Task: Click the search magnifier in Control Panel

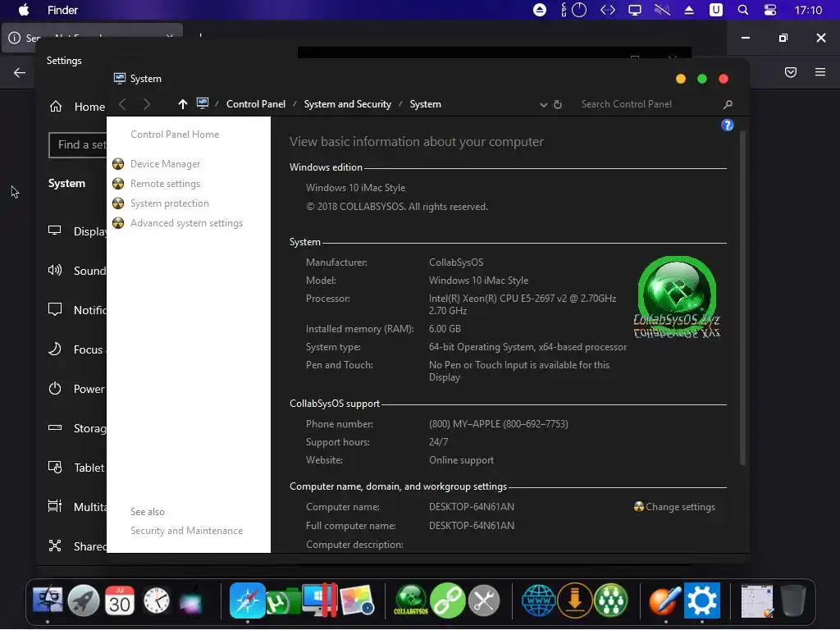Action: pyautogui.click(x=728, y=104)
